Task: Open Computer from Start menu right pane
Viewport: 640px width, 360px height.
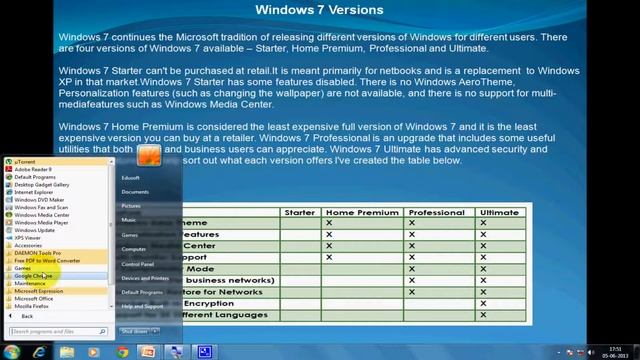Action: pyautogui.click(x=133, y=249)
